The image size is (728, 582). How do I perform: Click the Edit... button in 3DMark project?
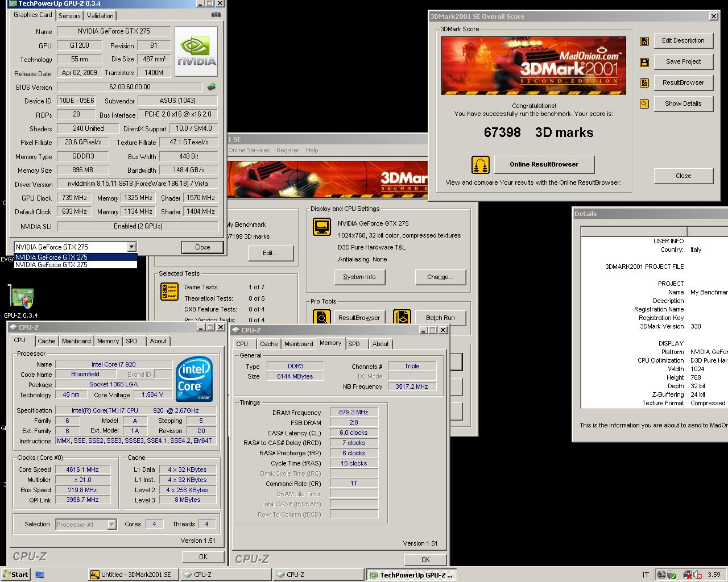(270, 253)
